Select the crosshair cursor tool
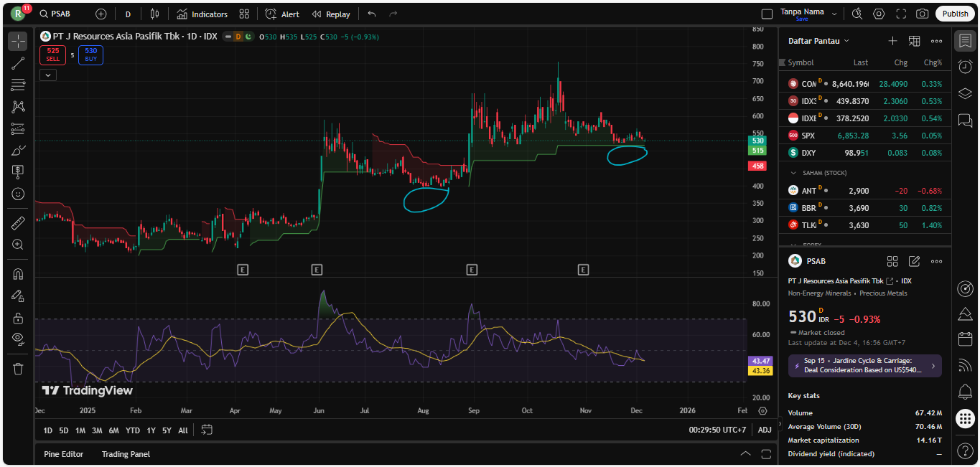This screenshot has height=467, width=980. click(18, 41)
